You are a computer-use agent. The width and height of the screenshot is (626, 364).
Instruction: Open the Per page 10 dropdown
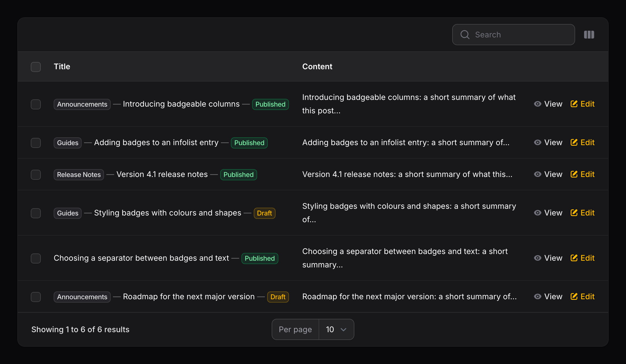coord(336,329)
